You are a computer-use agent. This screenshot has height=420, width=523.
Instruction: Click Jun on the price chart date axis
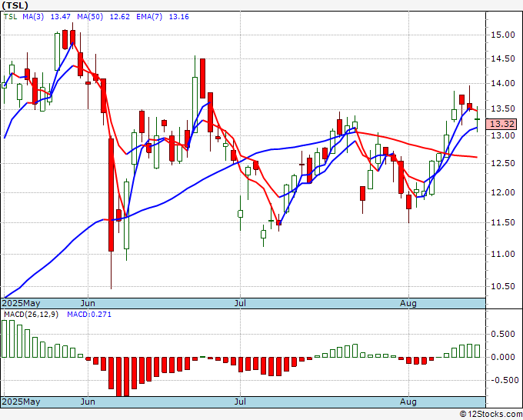pos(88,304)
